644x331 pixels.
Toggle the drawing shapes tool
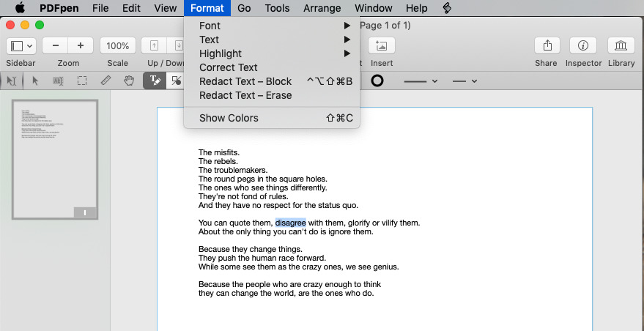coord(175,81)
